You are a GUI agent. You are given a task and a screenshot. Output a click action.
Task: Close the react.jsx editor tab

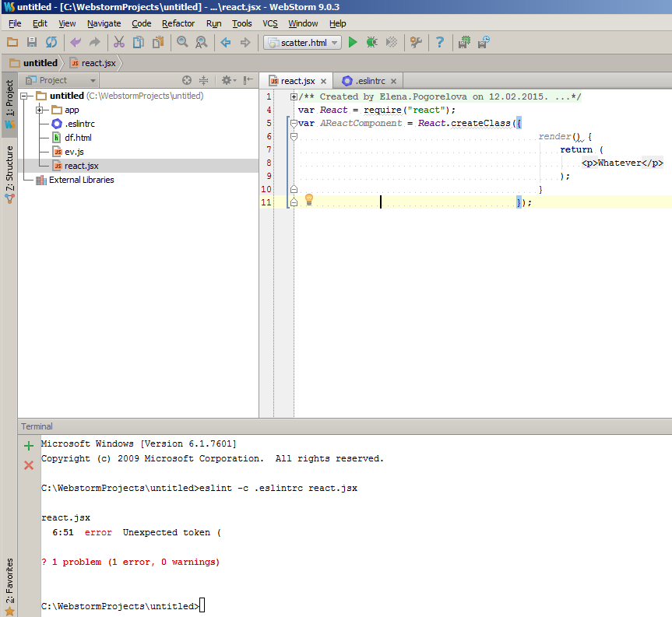(324, 82)
